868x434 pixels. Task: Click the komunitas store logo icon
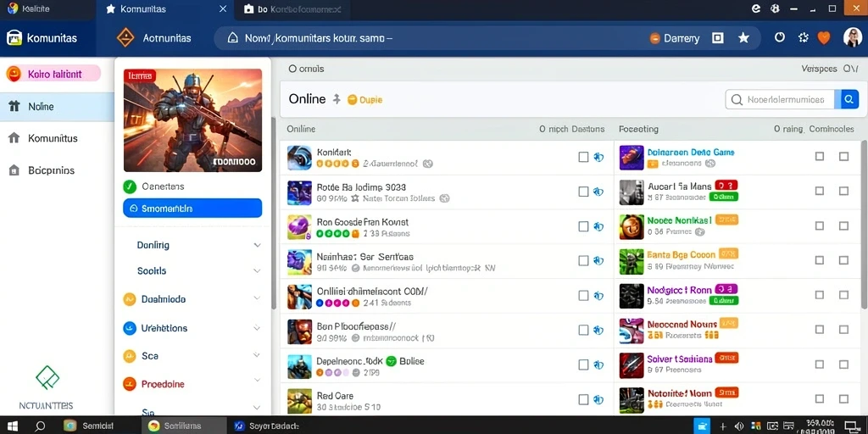click(14, 37)
